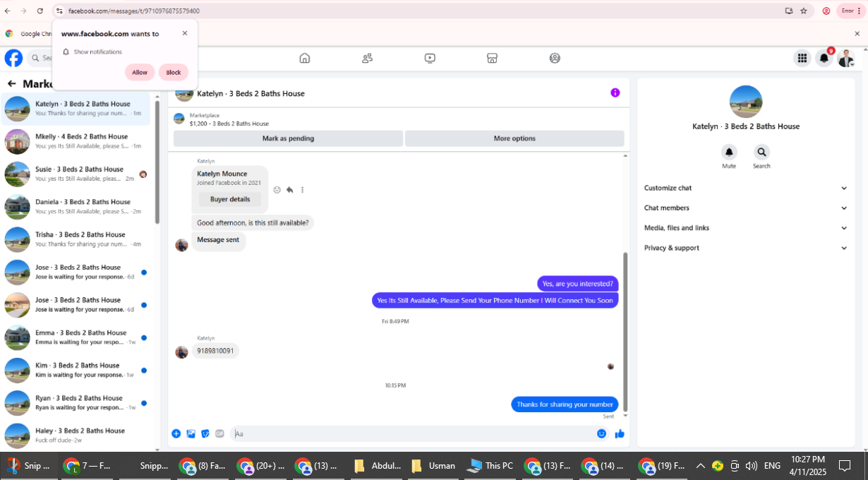Reply to the Katelyn Mounce message
The height and width of the screenshot is (480, 868).
(x=289, y=190)
